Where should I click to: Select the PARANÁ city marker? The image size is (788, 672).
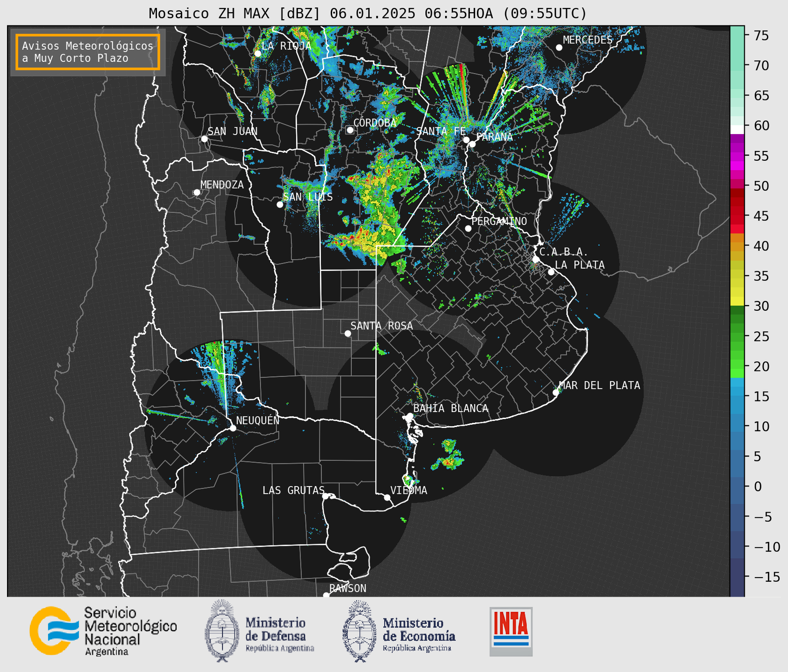[x=472, y=144]
